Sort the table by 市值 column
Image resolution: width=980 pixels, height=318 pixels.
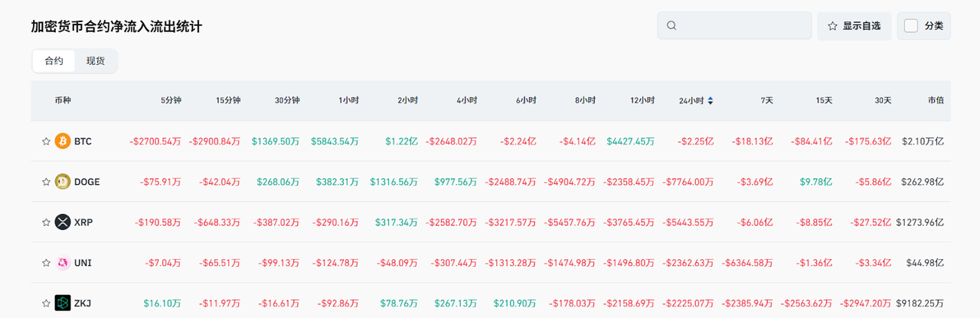pyautogui.click(x=935, y=101)
